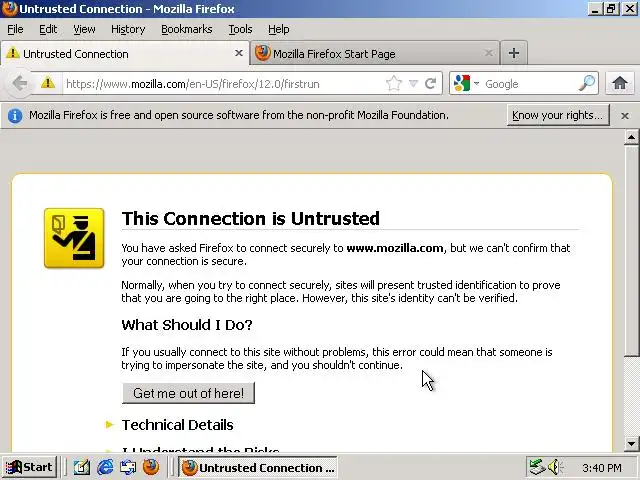Switch to the Untrusted Connection tab

coord(124,53)
